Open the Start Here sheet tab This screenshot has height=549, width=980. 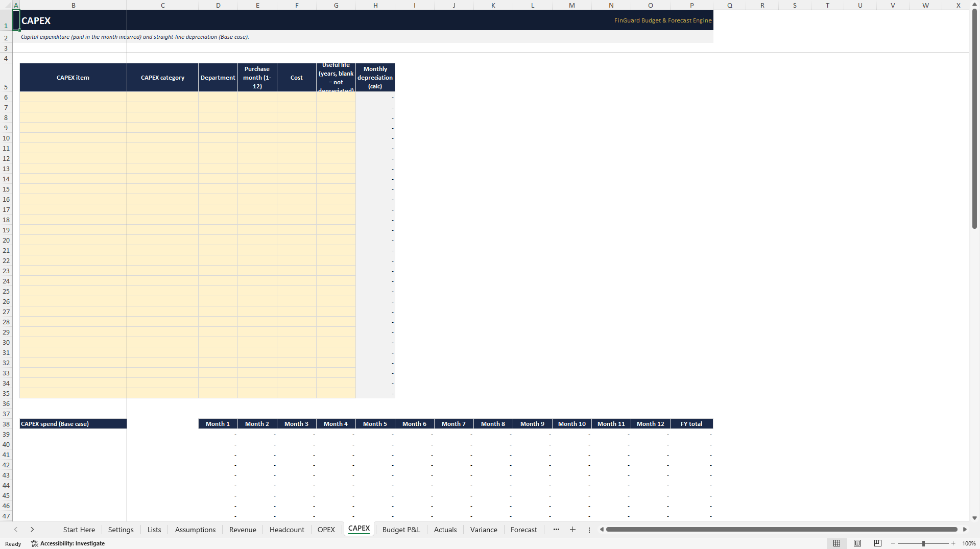click(79, 530)
